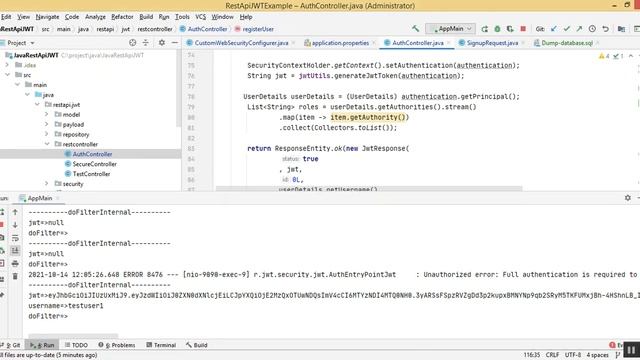Collapse the restapi.jwt package
This screenshot has height=360, width=640.
tap(37, 104)
